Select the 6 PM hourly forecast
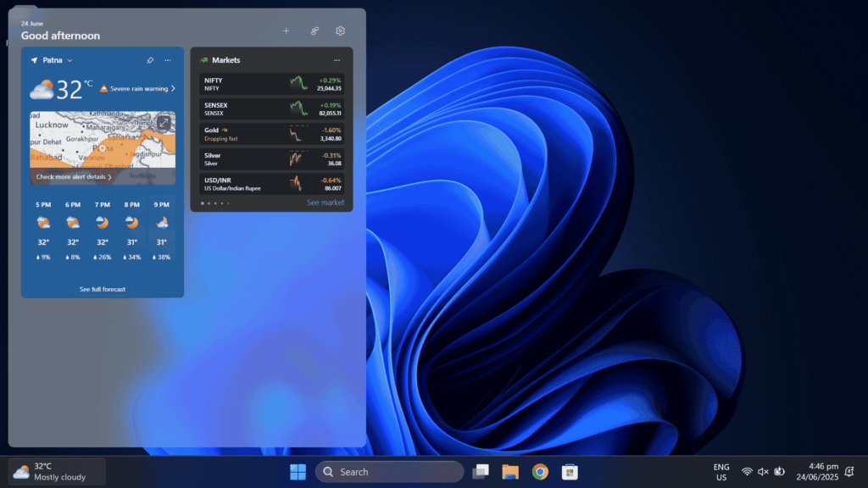This screenshot has width=868, height=488. coord(73,230)
